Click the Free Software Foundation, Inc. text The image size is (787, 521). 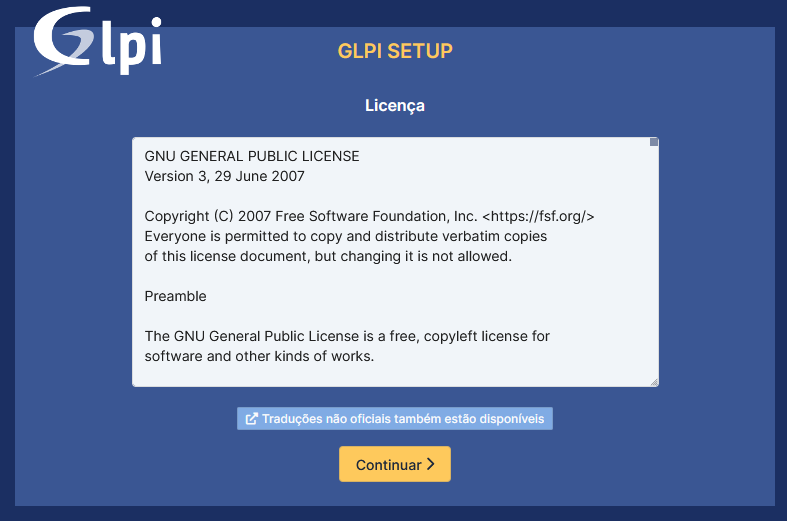point(376,216)
